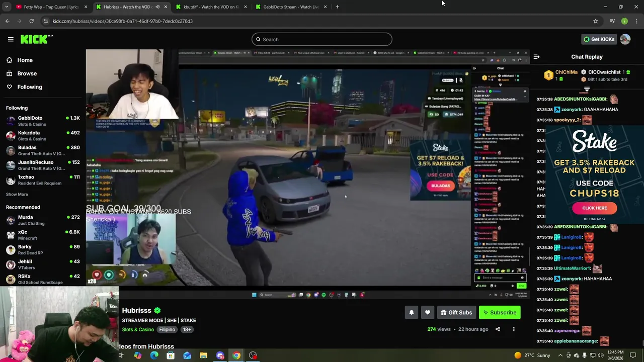
Task: Open the three-dot more options menu
Action: click(514, 329)
